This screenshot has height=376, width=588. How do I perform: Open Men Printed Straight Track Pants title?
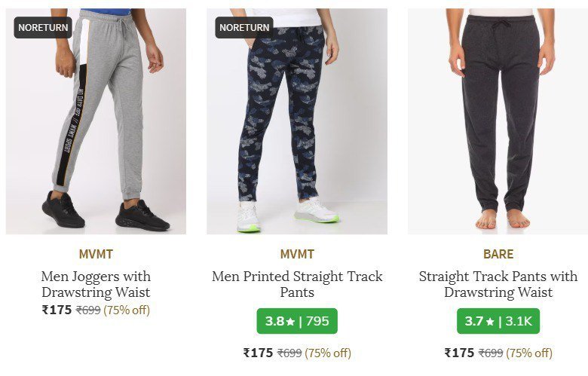click(296, 285)
